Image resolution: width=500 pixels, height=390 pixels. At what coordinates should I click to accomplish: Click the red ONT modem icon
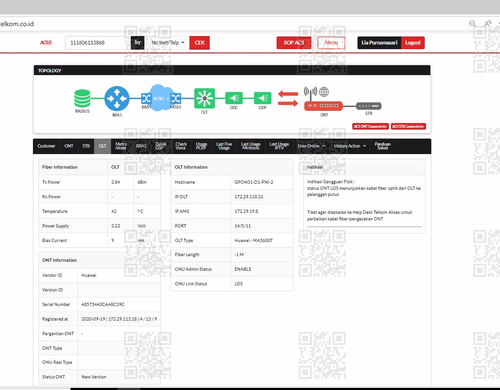[x=323, y=106]
